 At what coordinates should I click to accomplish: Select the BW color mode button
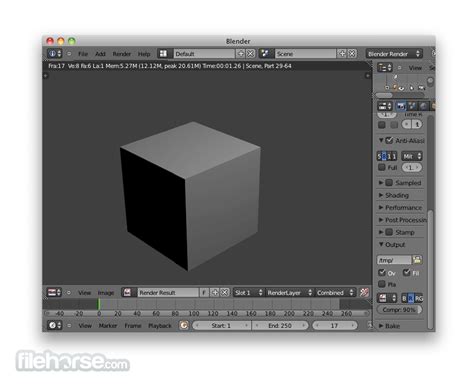[404, 298]
